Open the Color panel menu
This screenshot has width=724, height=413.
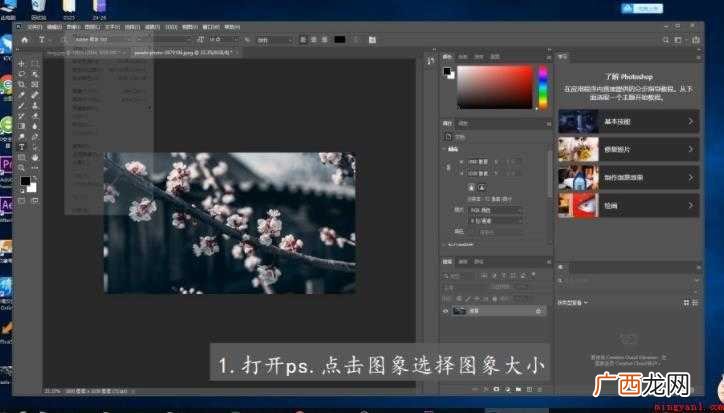(x=549, y=57)
